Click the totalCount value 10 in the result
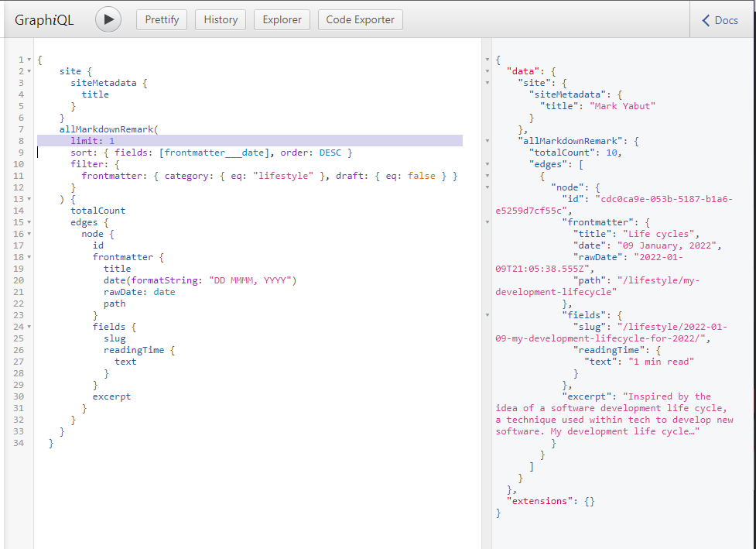Image resolution: width=756 pixels, height=549 pixels. pos(612,153)
